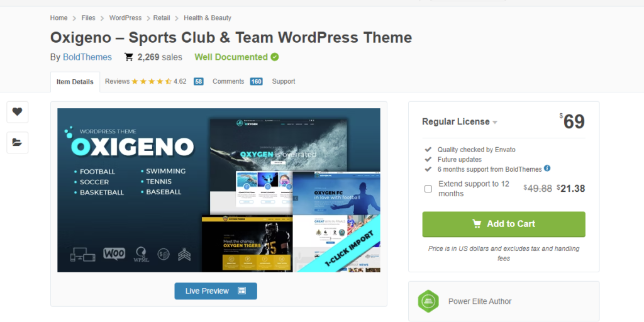Click the info icon beside BoldThemes support

[x=547, y=169]
